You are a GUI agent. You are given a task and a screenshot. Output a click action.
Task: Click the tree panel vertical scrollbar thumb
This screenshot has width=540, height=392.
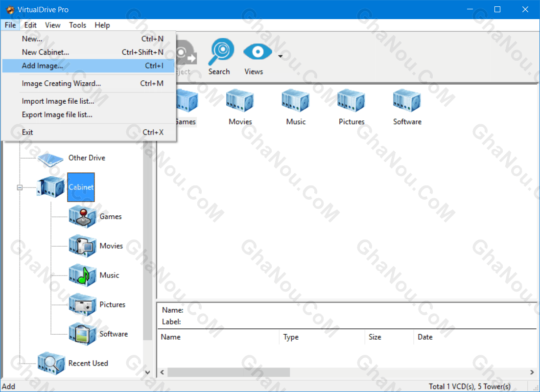(x=147, y=240)
